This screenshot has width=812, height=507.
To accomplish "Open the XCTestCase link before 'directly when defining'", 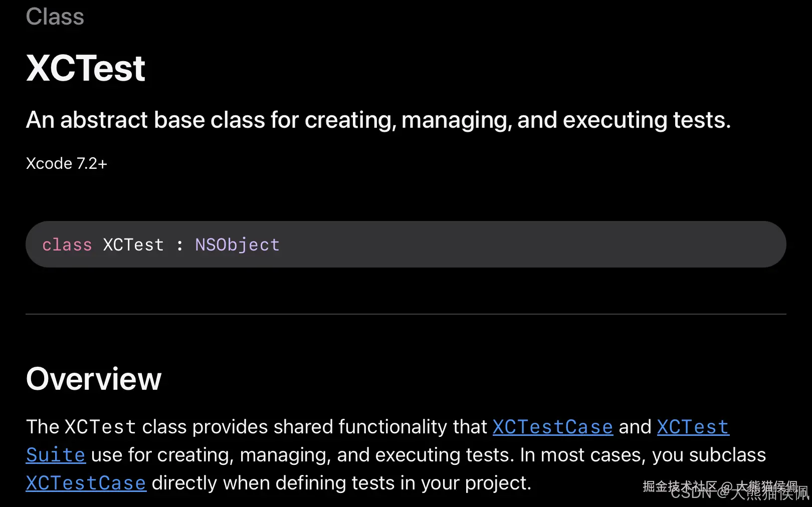I will click(x=86, y=483).
